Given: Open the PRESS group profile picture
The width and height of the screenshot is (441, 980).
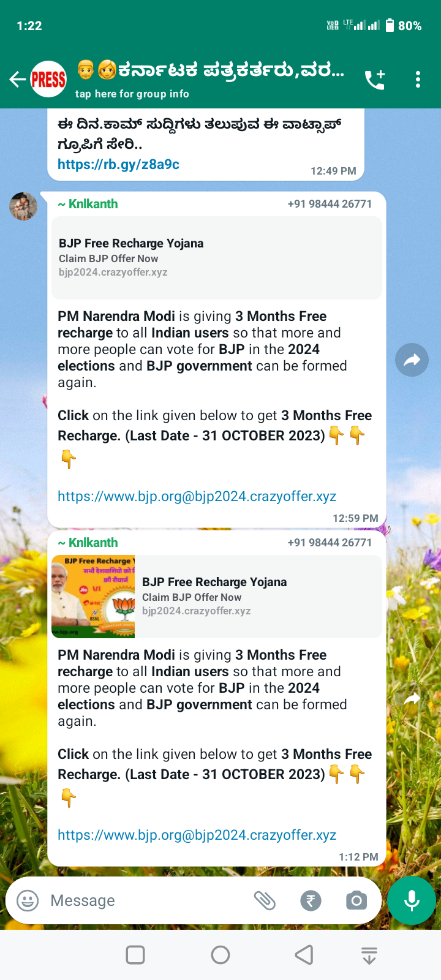Looking at the screenshot, I should tap(48, 80).
